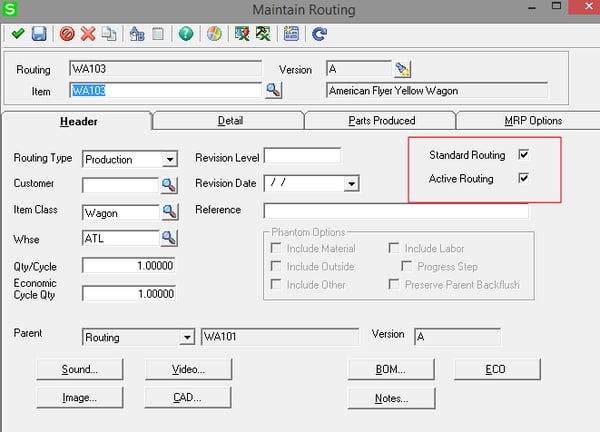Click the empty Customer field

(121, 185)
